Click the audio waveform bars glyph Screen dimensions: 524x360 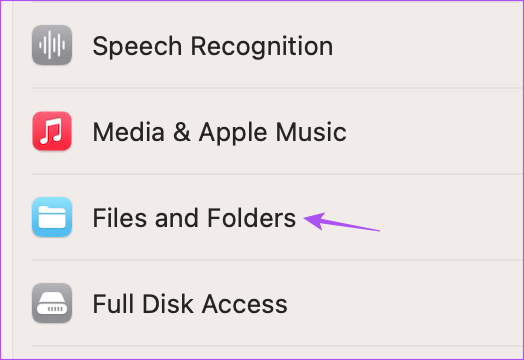[52, 45]
